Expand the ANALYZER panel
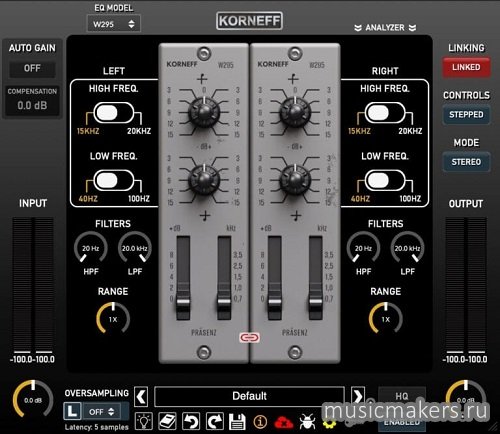This screenshot has height=434, width=500. (385, 28)
